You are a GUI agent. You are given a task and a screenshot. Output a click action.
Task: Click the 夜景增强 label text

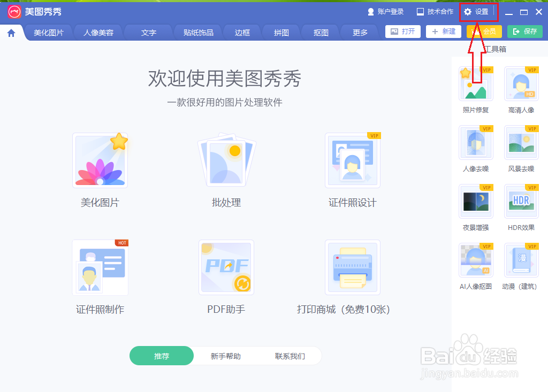[x=476, y=227]
